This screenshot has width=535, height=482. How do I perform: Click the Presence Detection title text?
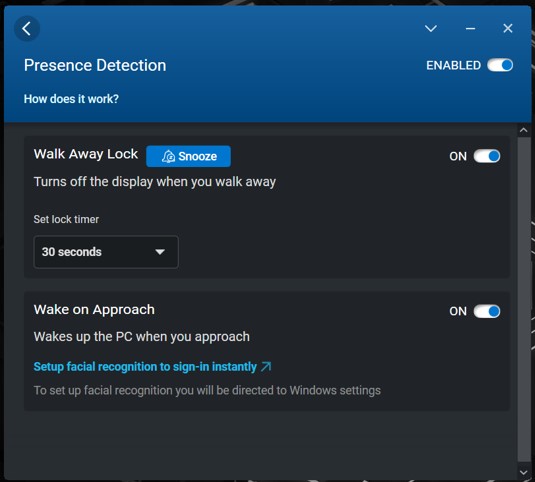pos(95,65)
